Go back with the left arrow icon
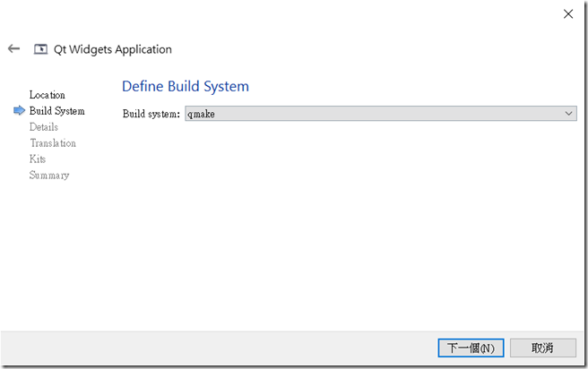The width and height of the screenshot is (588, 369). coord(13,48)
